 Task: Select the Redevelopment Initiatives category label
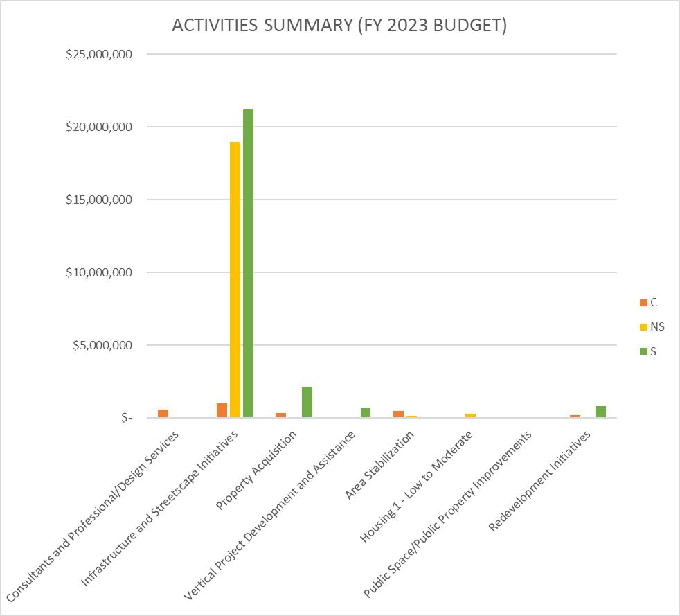click(x=539, y=481)
